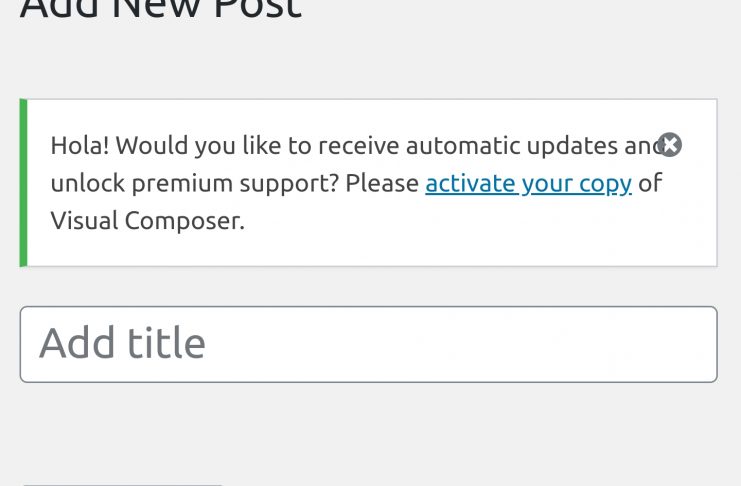741x486 pixels.
Task: Follow the blue underlined "activate your copy" hyperlink
Action: (528, 183)
